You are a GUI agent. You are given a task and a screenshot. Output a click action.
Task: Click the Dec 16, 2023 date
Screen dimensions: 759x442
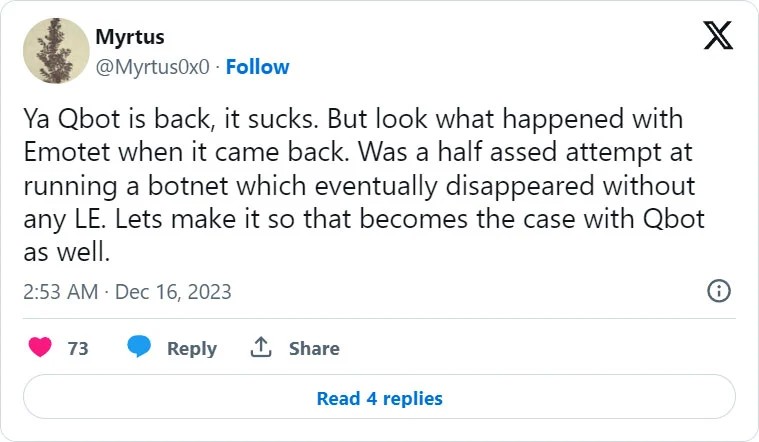click(x=173, y=292)
